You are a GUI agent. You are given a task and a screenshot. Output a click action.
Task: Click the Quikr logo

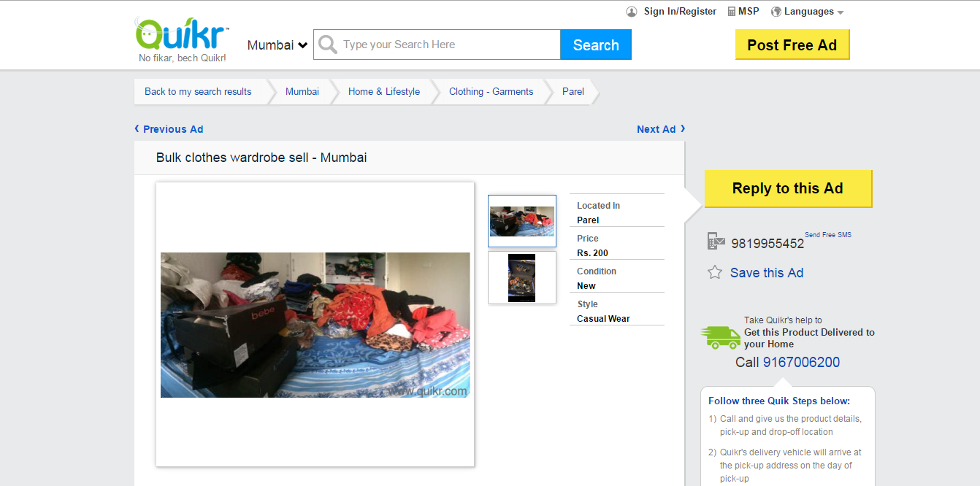click(x=182, y=39)
